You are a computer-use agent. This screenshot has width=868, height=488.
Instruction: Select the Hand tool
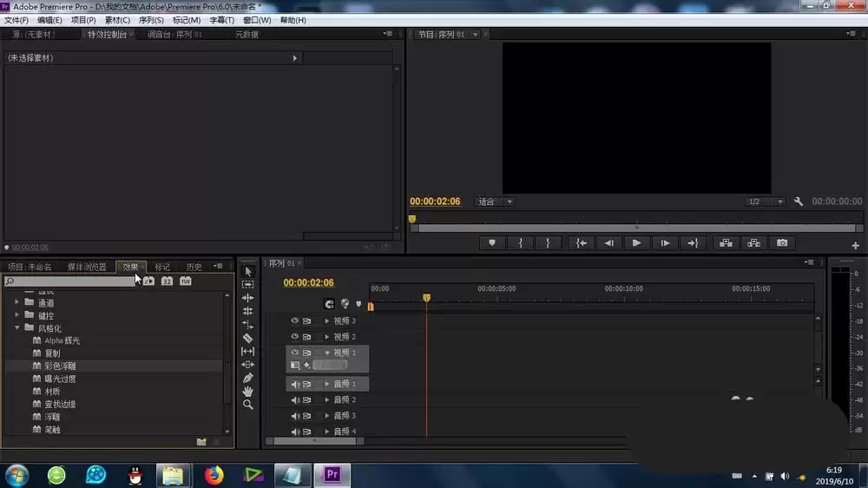coord(248,391)
